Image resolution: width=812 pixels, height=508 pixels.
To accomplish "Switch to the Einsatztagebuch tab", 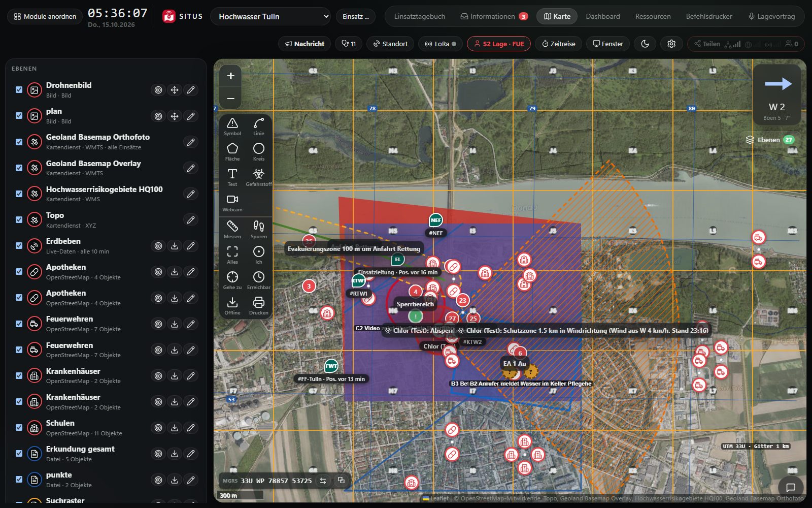I will coord(420,16).
